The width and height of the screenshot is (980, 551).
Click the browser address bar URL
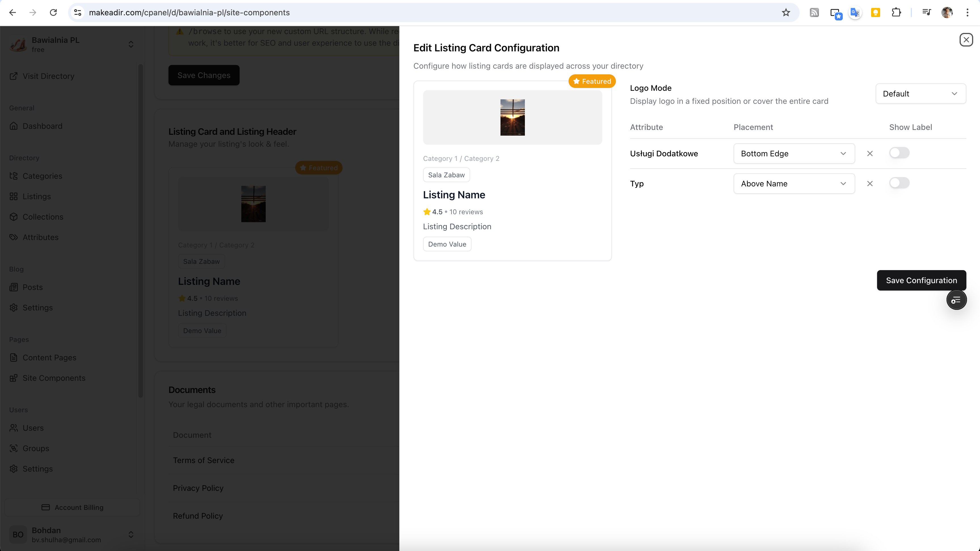click(189, 12)
